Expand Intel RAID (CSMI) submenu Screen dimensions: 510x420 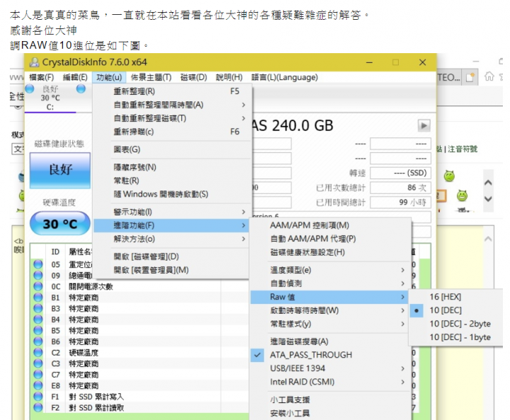(x=330, y=382)
